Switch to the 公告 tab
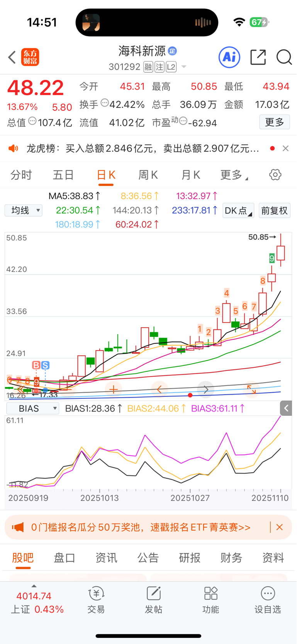 [x=148, y=558]
